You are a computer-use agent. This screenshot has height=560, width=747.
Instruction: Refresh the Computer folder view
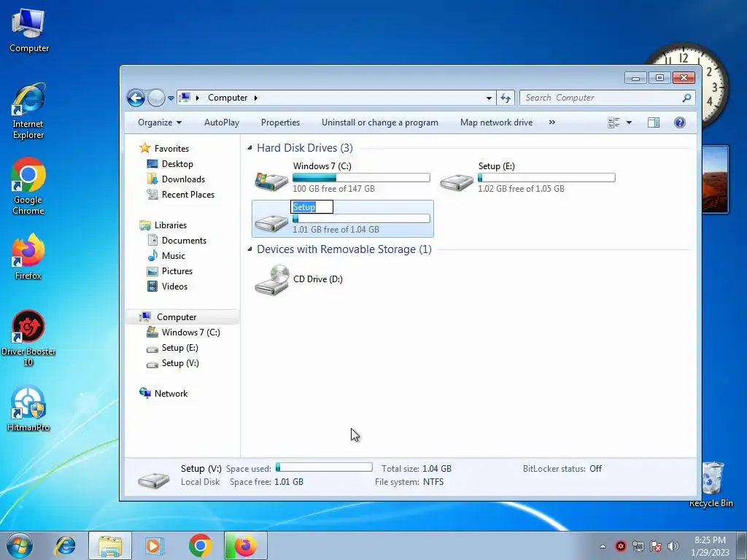tap(506, 98)
